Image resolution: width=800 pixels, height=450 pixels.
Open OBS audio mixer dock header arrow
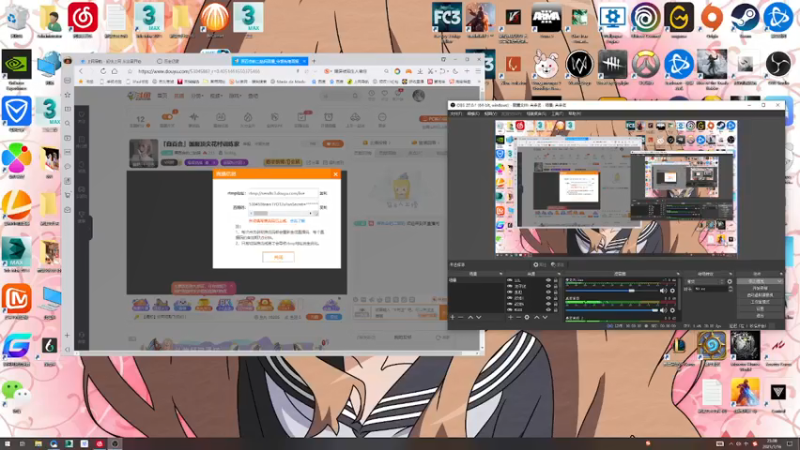(x=679, y=274)
